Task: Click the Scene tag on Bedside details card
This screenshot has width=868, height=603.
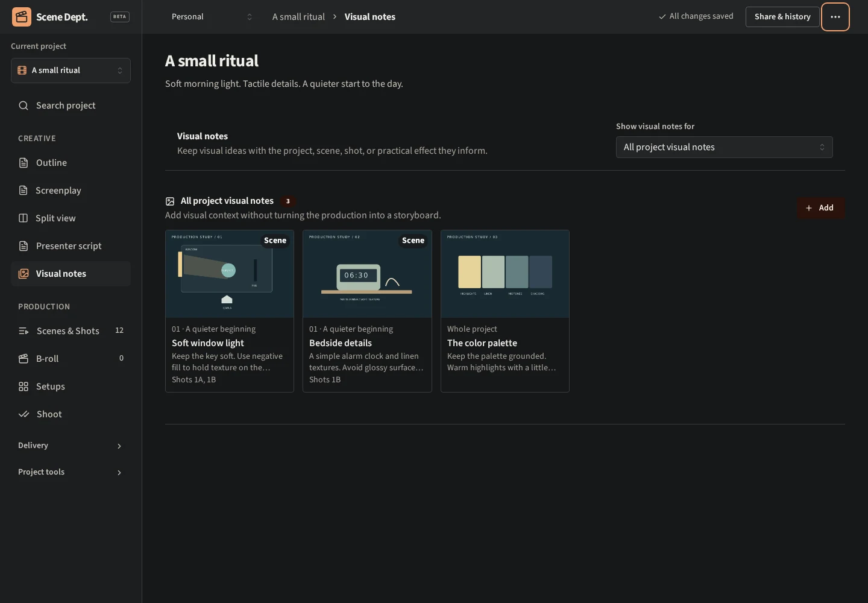Action: click(413, 241)
